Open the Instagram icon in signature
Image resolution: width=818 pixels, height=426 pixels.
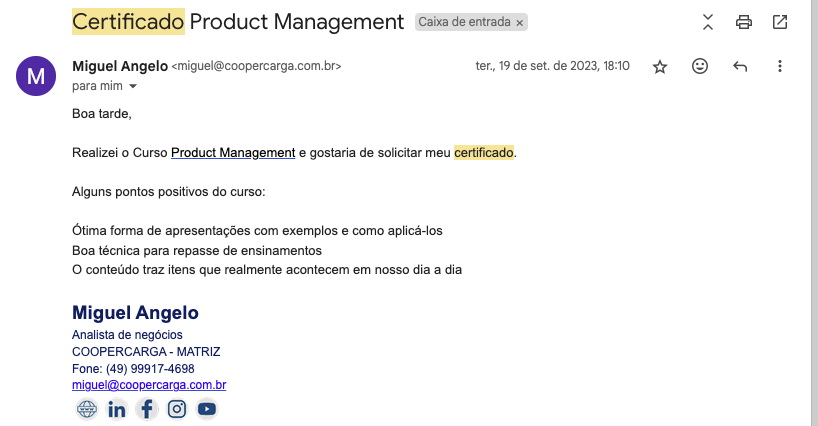(x=177, y=409)
